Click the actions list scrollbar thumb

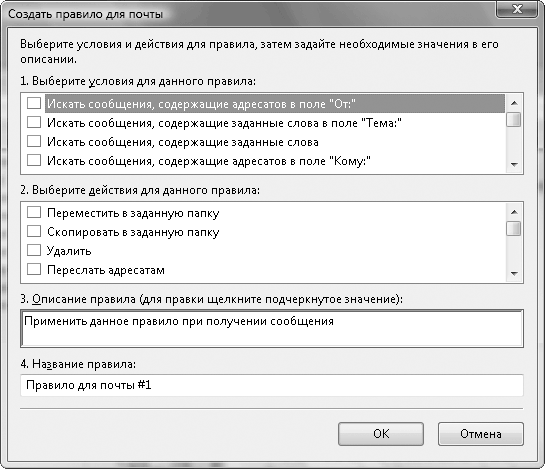click(514, 228)
